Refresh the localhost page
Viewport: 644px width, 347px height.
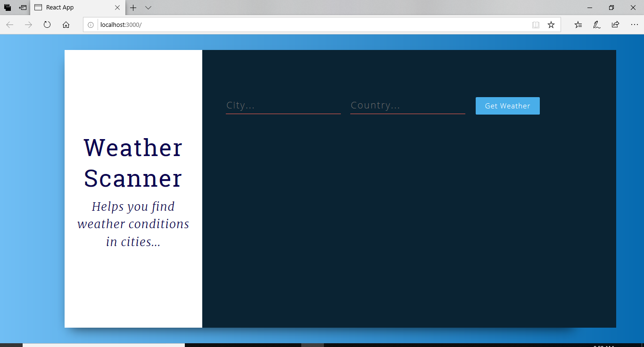coord(47,25)
